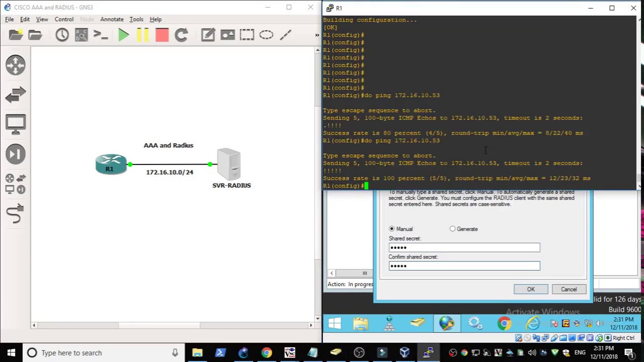Open console to all devices icon

tap(101, 35)
